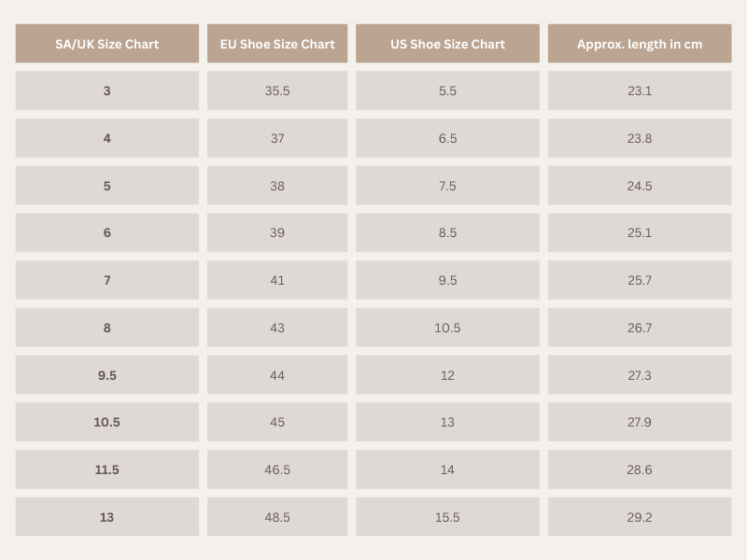The height and width of the screenshot is (560, 747).
Task: Select EU size 45 cell
Action: point(277,422)
